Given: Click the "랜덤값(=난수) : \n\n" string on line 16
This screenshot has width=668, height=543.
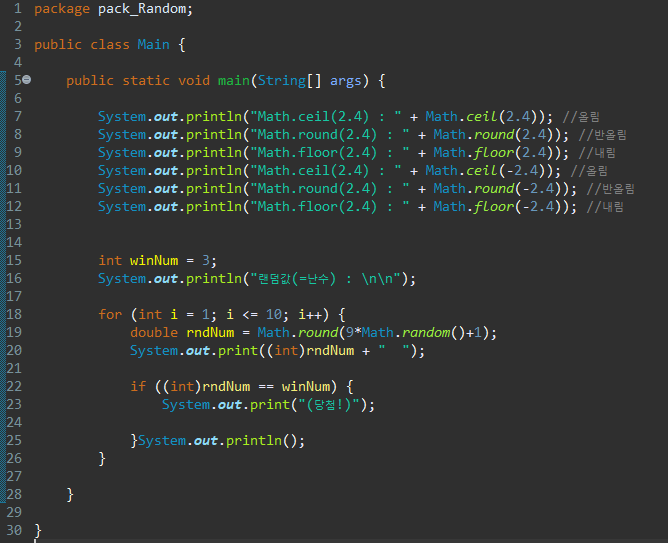Looking at the screenshot, I should (327, 279).
